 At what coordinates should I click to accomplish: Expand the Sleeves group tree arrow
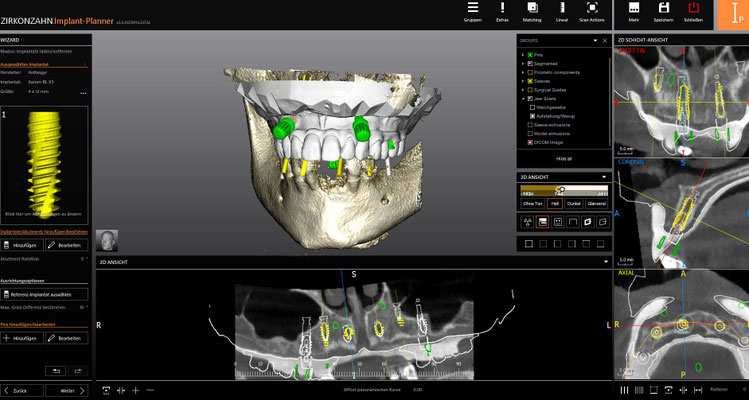pyautogui.click(x=523, y=81)
